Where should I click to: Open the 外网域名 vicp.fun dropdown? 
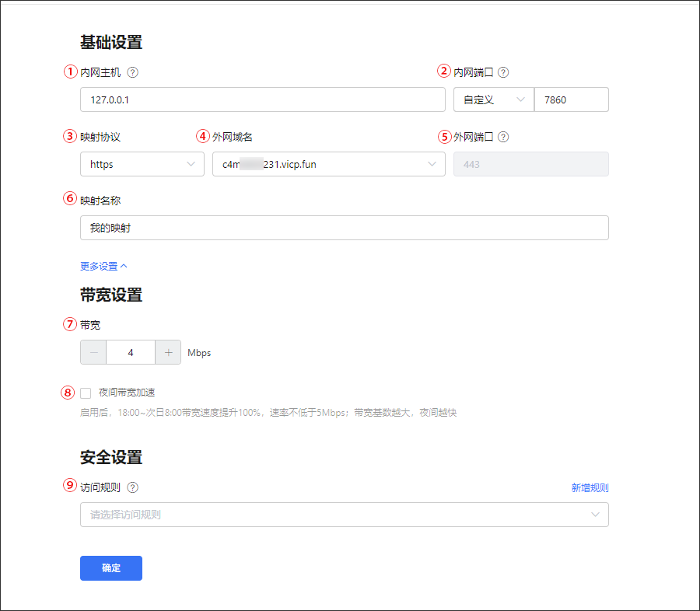328,164
